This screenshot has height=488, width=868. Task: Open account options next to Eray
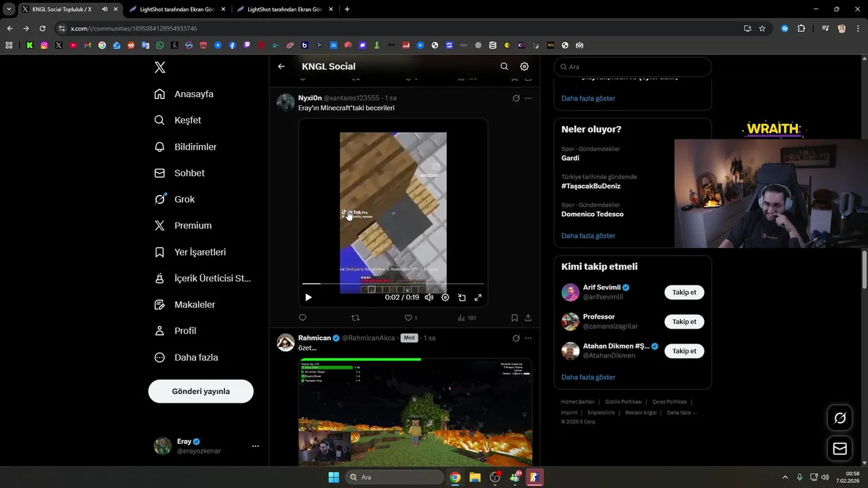[x=256, y=446]
